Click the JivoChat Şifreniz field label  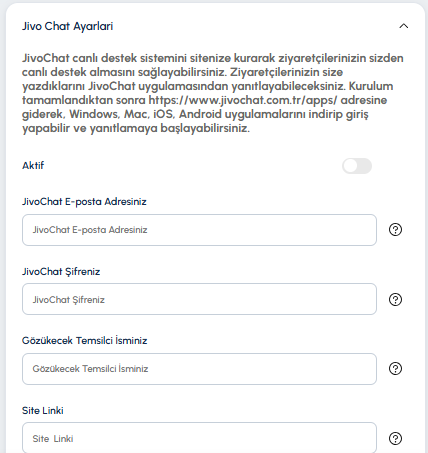(61, 272)
